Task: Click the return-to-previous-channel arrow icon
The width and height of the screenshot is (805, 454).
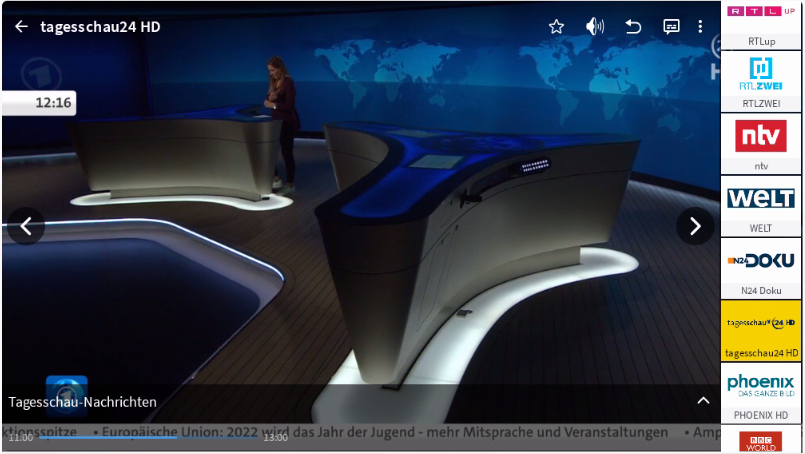Action: point(632,26)
